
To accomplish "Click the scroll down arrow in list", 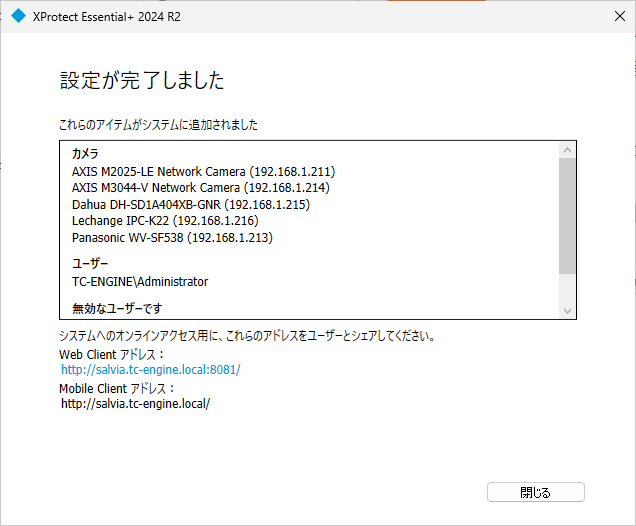I will point(567,311).
